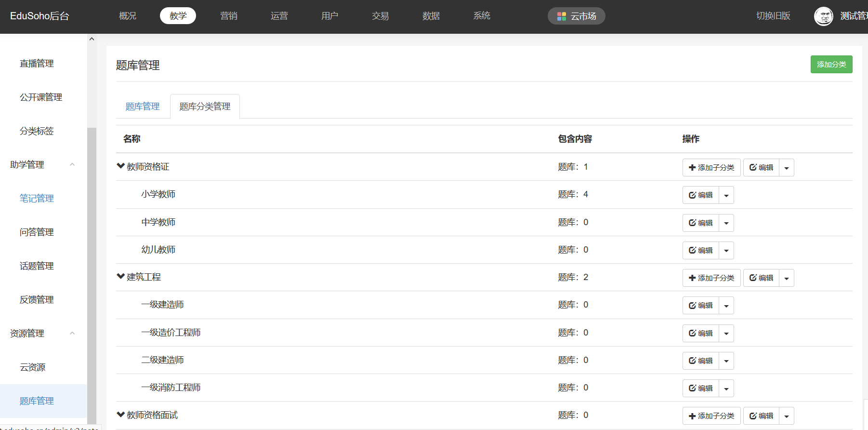Screen dimensions: 868x430
Task: Click 添加子分类 for 建筑工程 row
Action: point(711,278)
